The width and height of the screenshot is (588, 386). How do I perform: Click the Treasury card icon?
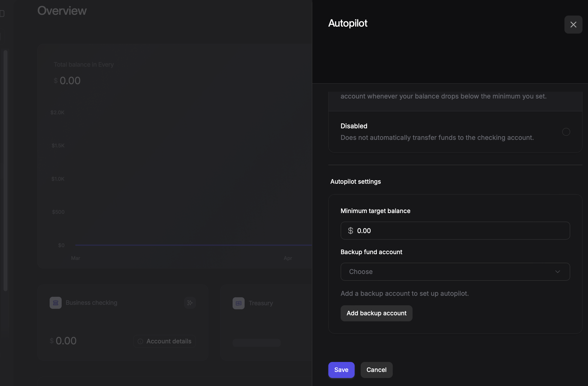[238, 303]
